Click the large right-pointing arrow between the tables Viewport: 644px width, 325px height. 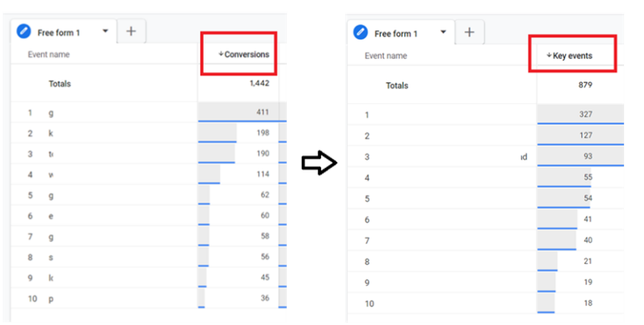(319, 163)
